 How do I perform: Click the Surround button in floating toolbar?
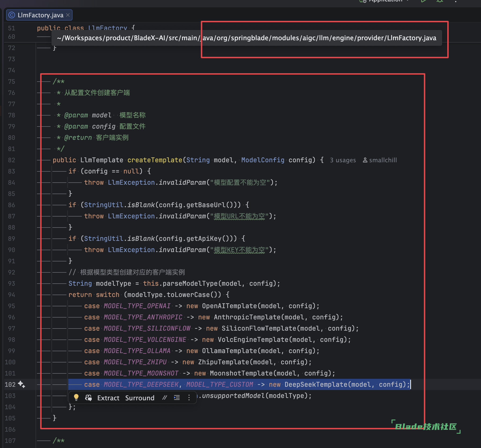[140, 398]
